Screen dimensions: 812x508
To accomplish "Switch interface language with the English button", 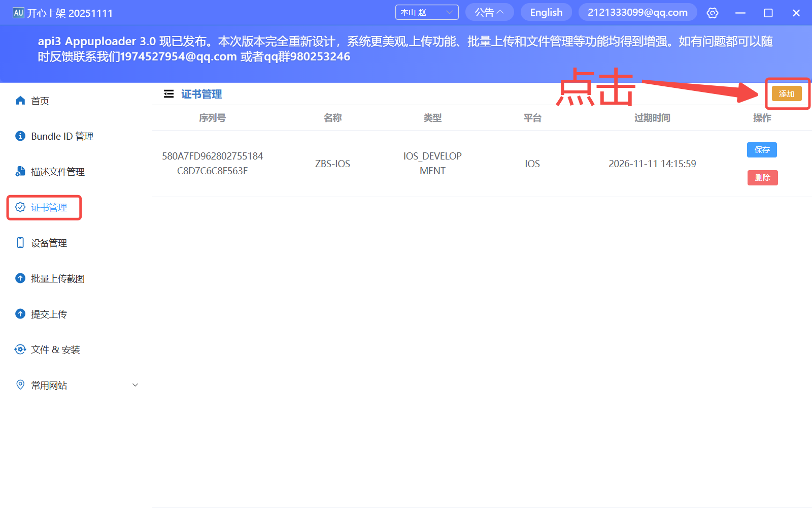I will pos(546,12).
